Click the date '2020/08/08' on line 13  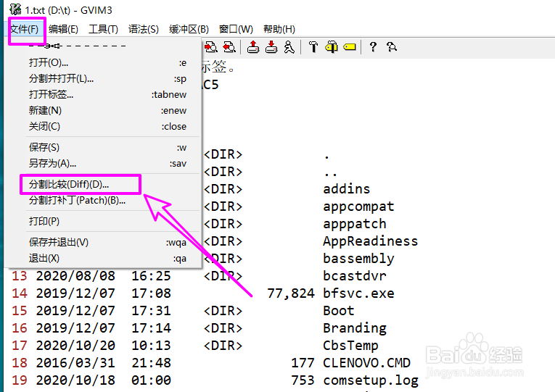75,276
